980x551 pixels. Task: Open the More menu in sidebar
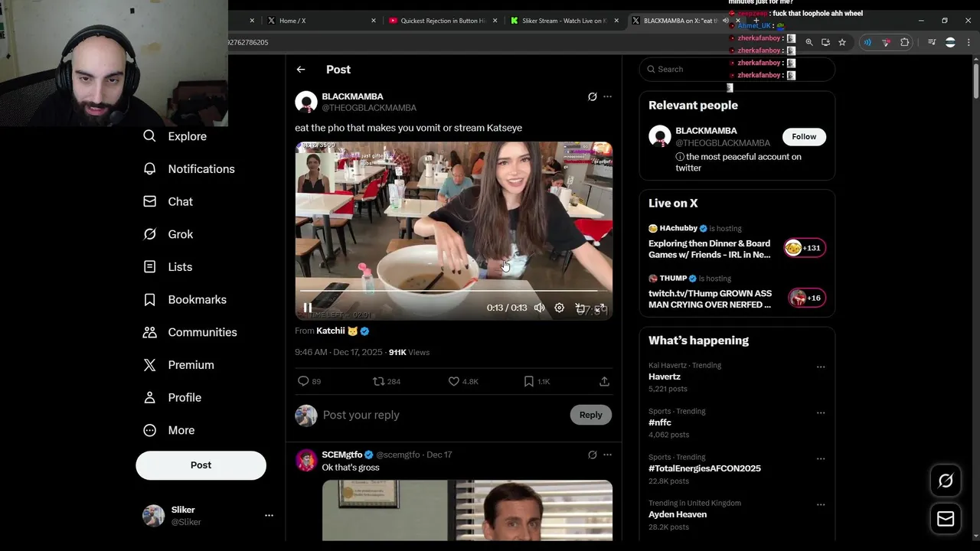point(169,430)
